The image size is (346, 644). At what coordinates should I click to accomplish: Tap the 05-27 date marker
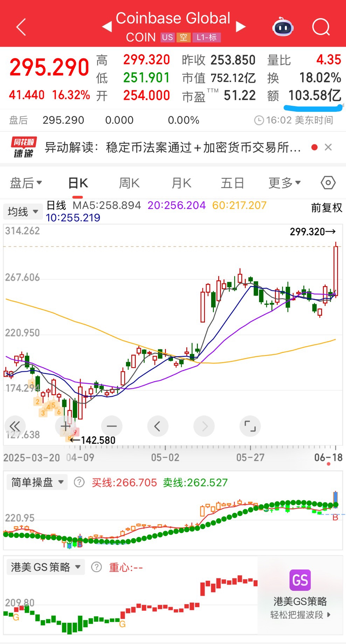(250, 457)
